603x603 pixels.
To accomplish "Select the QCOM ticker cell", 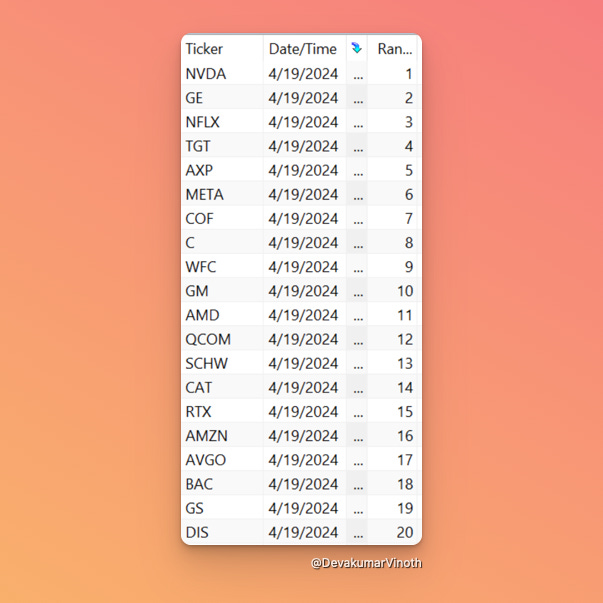I will coord(222,339).
